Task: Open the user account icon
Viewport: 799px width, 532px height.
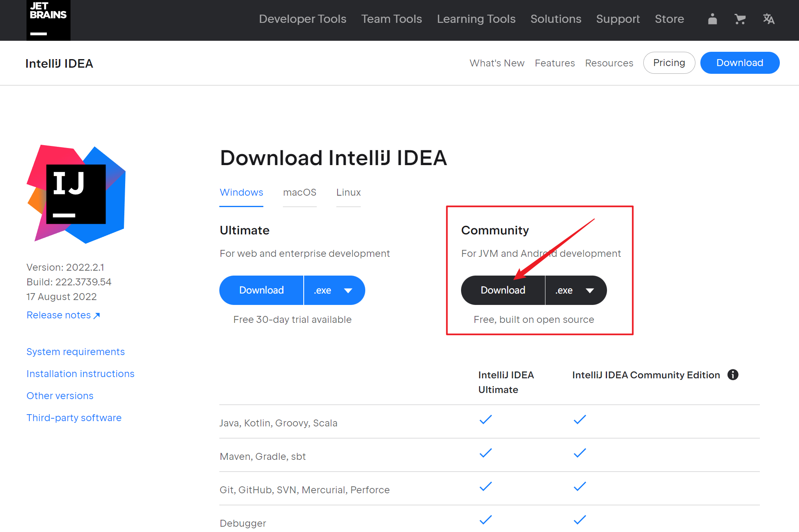Action: pyautogui.click(x=712, y=19)
